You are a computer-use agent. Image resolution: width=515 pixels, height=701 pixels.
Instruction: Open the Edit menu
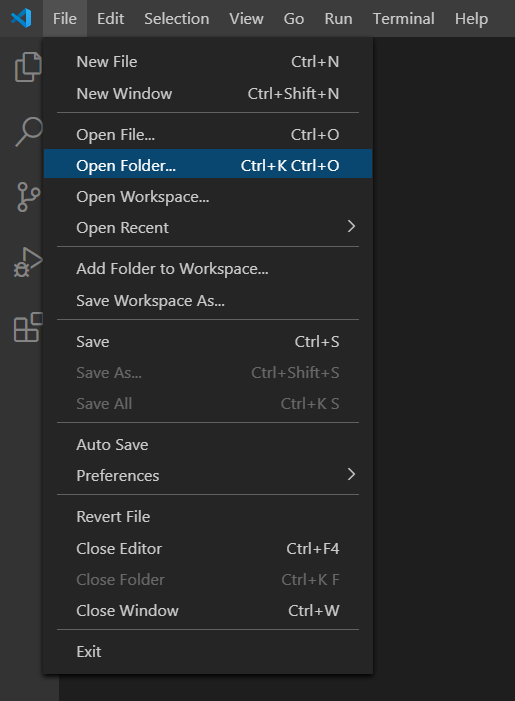click(110, 19)
